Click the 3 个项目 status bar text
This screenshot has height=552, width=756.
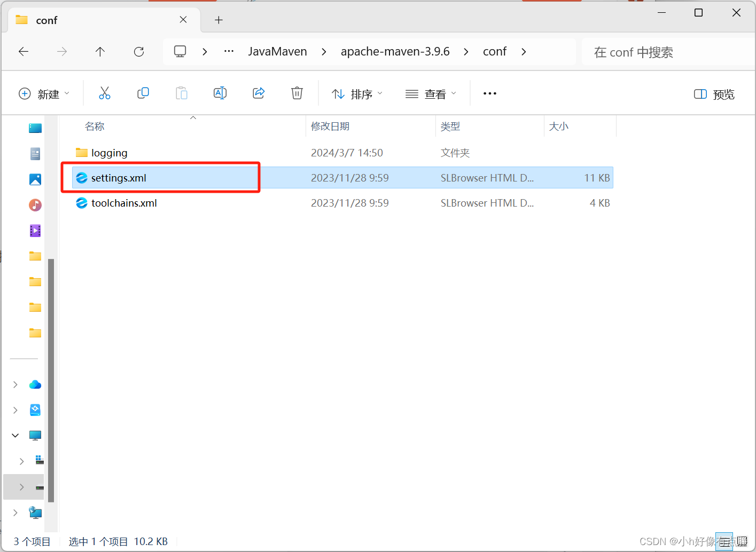pyautogui.click(x=32, y=541)
